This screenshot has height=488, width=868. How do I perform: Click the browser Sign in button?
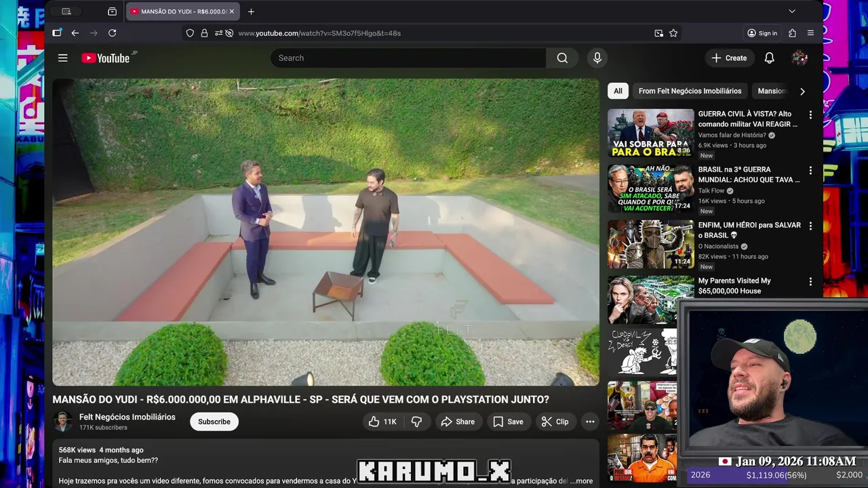(x=762, y=33)
